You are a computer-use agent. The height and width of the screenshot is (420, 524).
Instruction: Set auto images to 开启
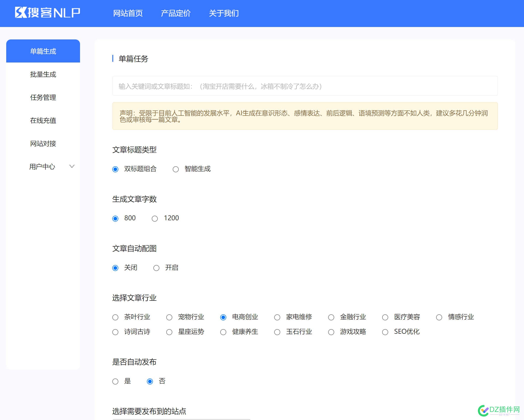[x=156, y=268]
